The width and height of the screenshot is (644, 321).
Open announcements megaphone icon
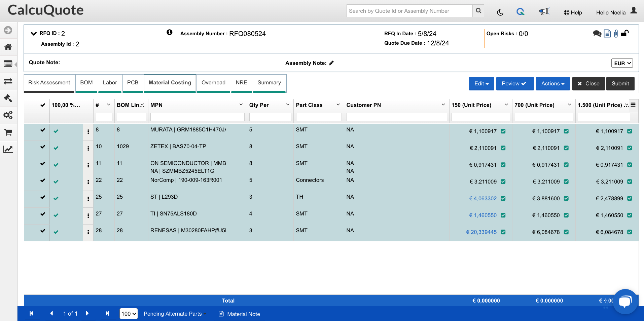[544, 12]
